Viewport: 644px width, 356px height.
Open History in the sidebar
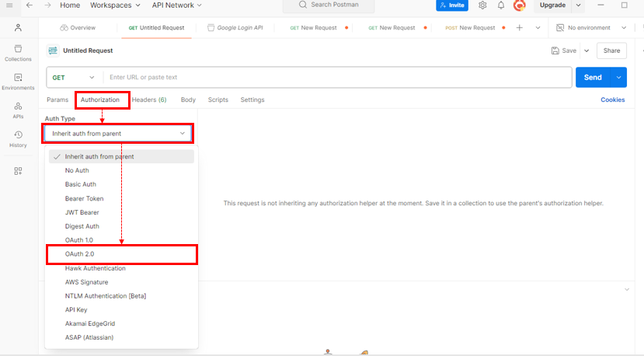[x=18, y=139]
